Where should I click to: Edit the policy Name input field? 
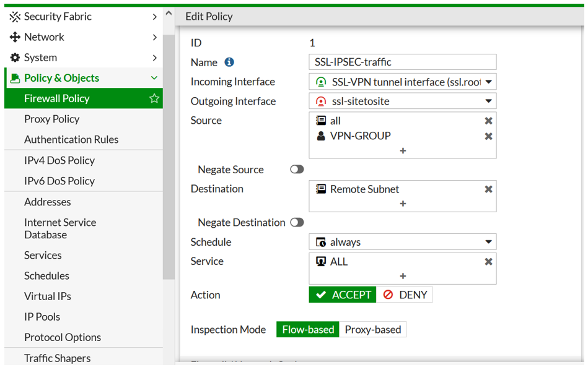click(403, 62)
